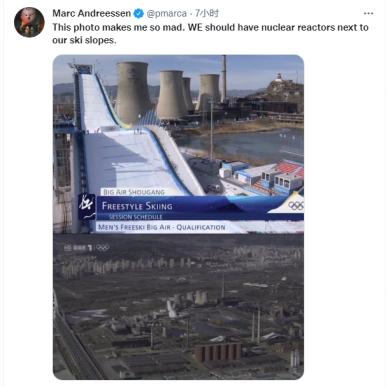Open Marc Andreessen's profile avatar
The width and height of the screenshot is (388, 387).
(x=29, y=22)
